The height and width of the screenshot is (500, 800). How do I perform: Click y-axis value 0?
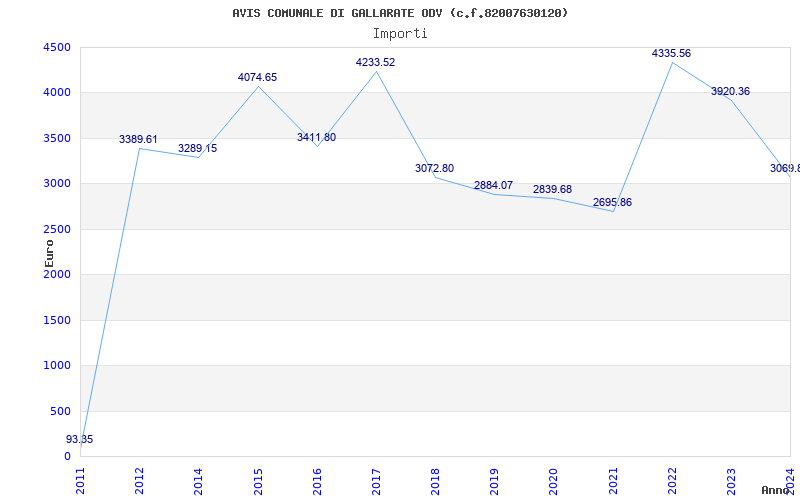[67, 457]
